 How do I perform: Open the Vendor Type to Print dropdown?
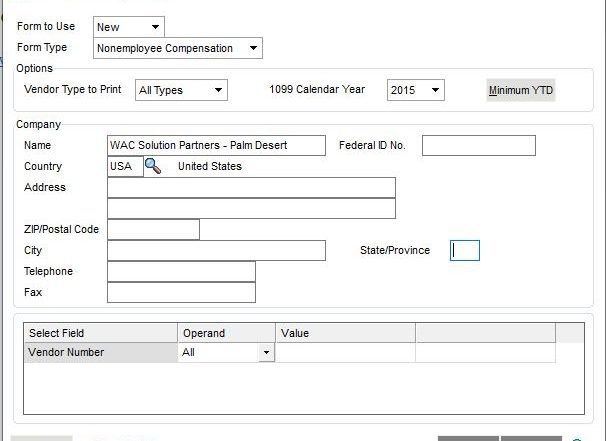point(181,90)
